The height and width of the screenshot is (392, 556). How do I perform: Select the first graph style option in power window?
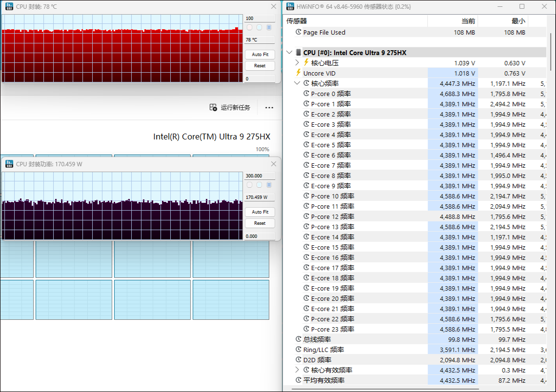[x=250, y=185]
